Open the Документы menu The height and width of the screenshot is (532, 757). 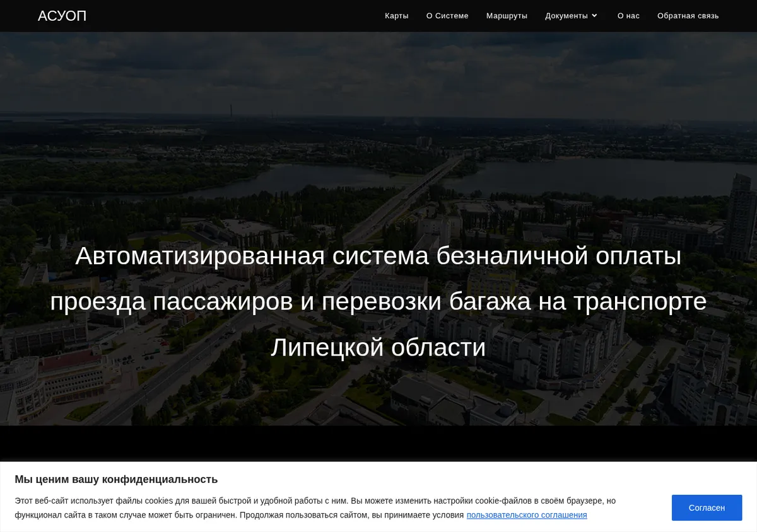pos(566,16)
